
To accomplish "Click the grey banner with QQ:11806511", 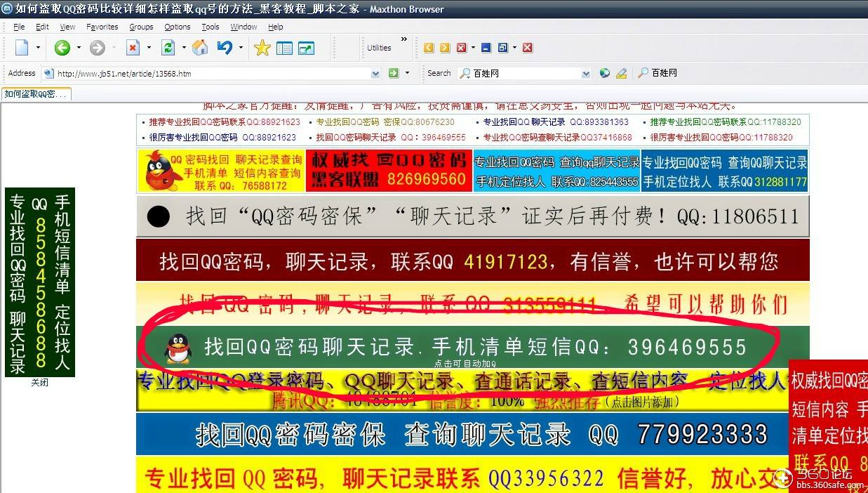I will click(x=473, y=216).
